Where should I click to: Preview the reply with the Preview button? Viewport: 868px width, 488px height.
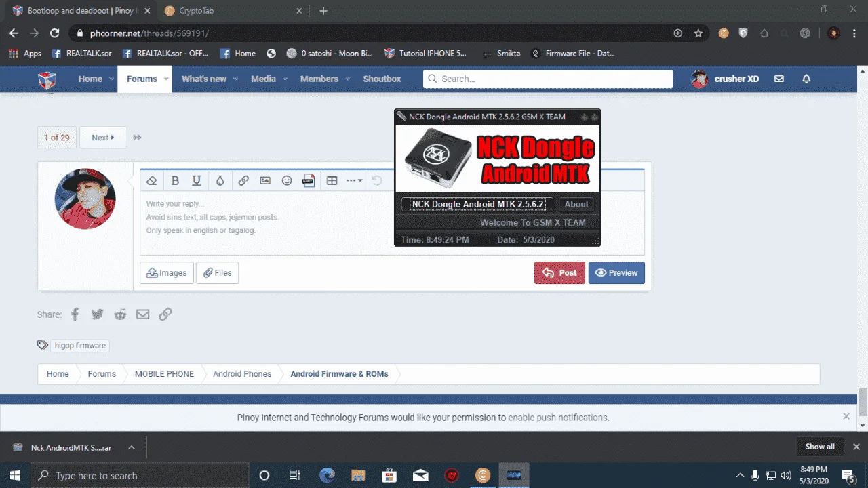pos(616,273)
